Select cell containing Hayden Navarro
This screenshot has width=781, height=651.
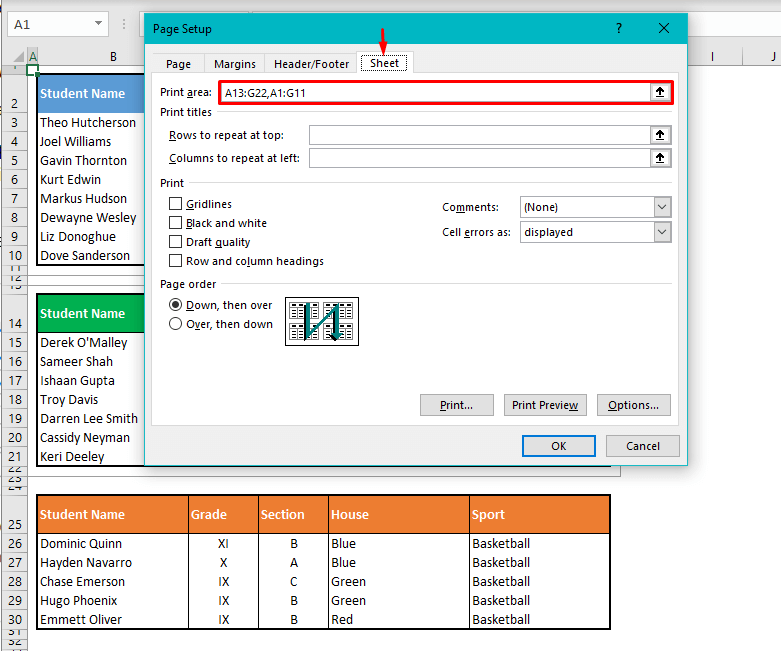coord(113,562)
